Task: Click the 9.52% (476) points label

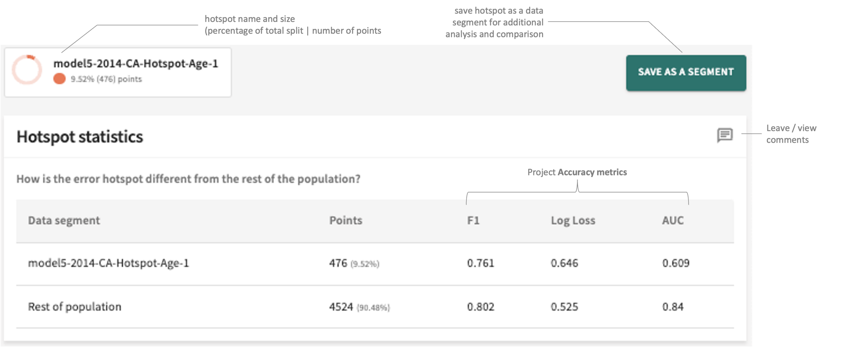Action: (x=106, y=79)
